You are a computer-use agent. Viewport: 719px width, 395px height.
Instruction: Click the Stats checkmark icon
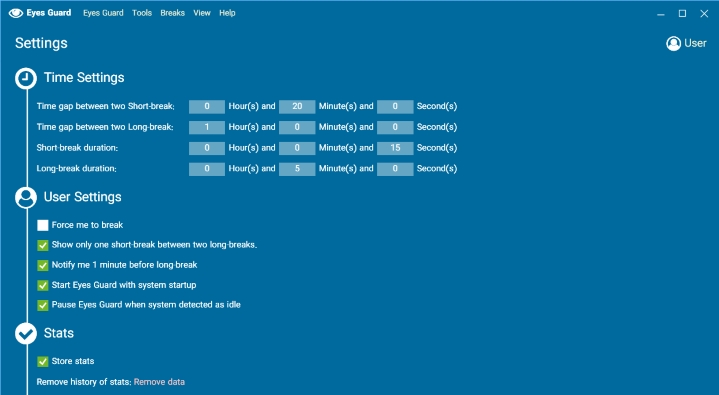[x=26, y=334]
